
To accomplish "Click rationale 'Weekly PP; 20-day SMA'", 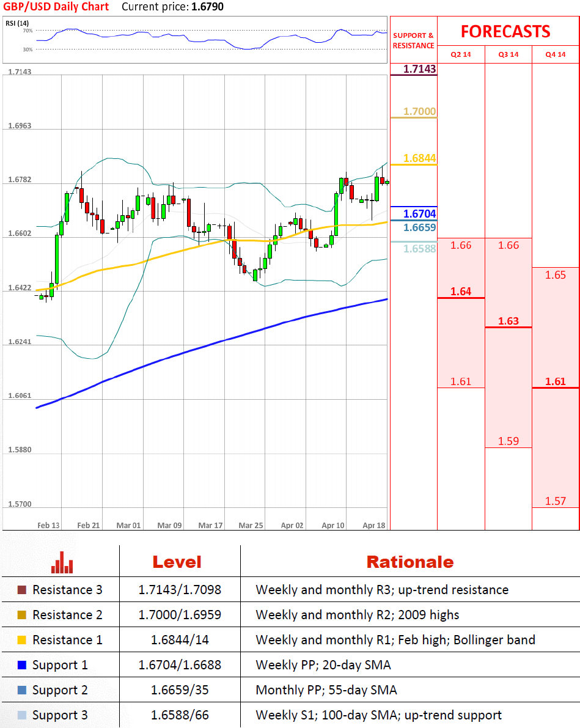I will [323, 665].
